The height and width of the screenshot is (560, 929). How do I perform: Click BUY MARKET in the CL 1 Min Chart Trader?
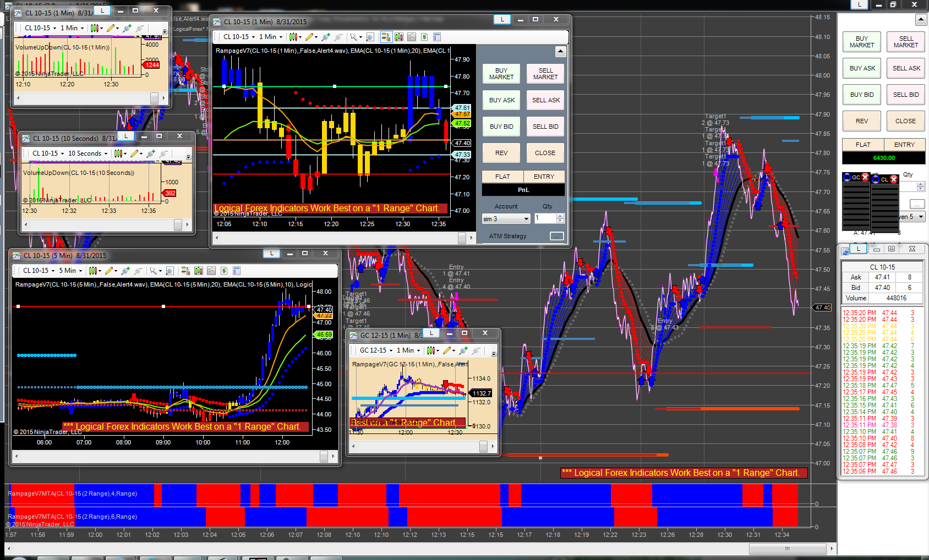[501, 74]
